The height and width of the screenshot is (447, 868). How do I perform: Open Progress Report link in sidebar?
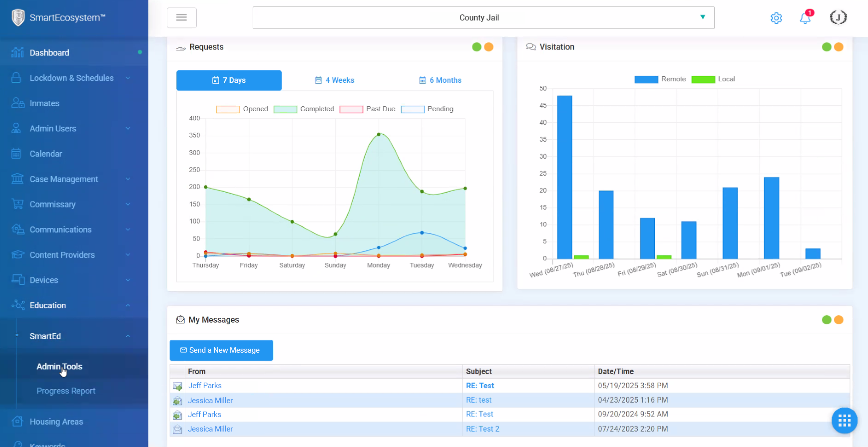[x=66, y=391]
